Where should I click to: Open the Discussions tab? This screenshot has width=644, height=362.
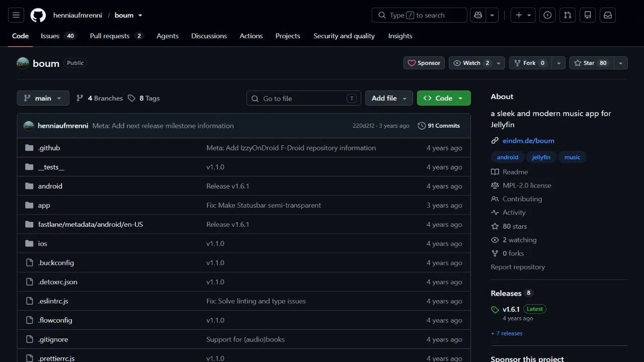click(x=209, y=36)
